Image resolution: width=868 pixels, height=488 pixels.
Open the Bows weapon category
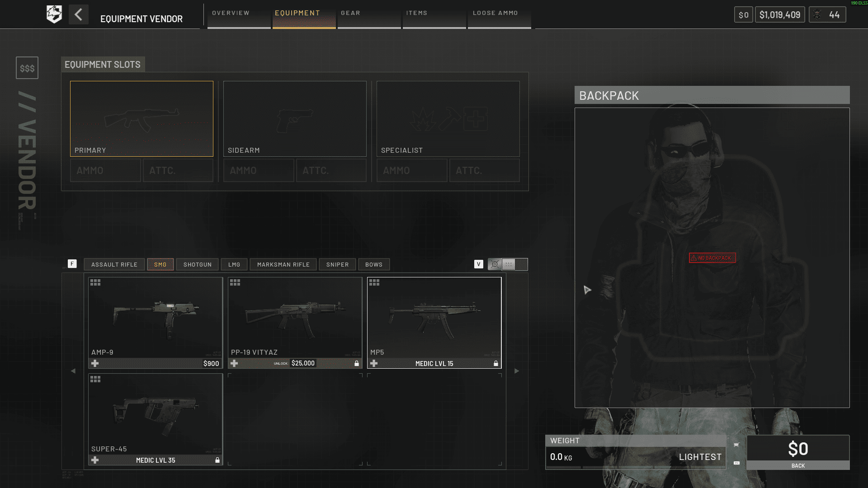pos(374,264)
